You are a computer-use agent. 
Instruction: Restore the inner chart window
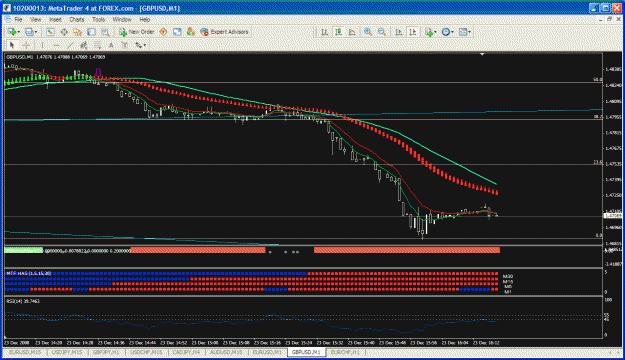tap(609, 19)
